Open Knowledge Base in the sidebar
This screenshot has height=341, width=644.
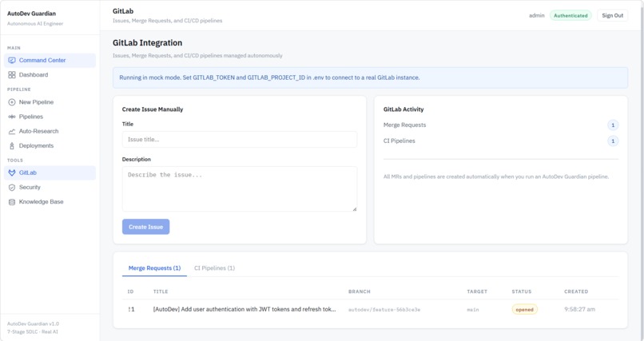click(x=50, y=202)
